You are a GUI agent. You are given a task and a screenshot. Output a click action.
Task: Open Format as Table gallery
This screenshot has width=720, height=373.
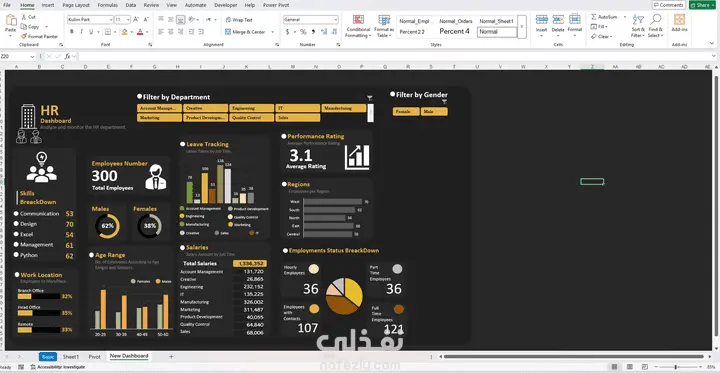point(384,20)
